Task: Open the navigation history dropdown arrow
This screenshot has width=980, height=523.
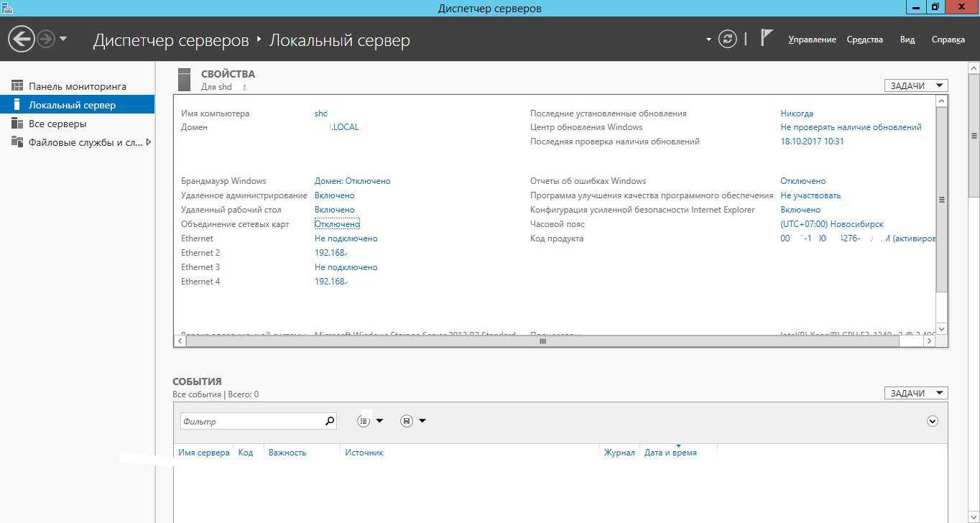Action: tap(63, 39)
